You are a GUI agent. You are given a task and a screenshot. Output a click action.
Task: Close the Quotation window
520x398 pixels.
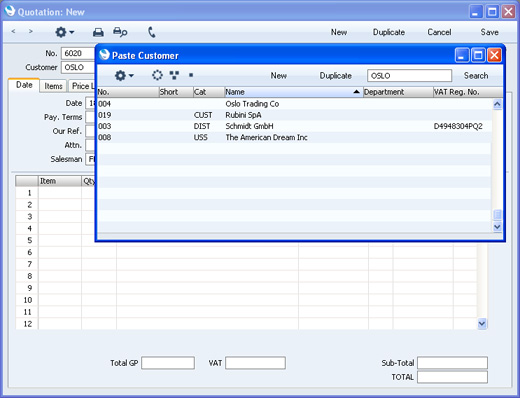click(x=508, y=12)
